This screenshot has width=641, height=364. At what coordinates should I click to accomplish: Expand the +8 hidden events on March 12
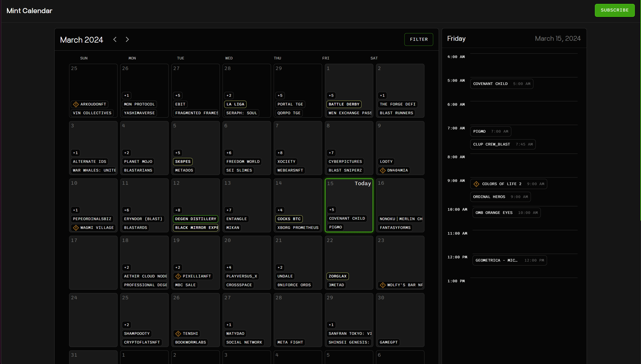(x=178, y=210)
